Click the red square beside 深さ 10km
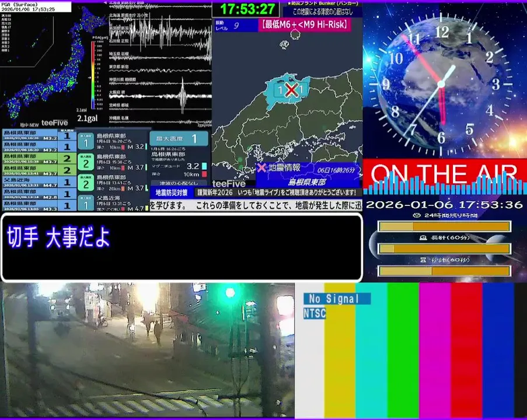 tap(204, 174)
